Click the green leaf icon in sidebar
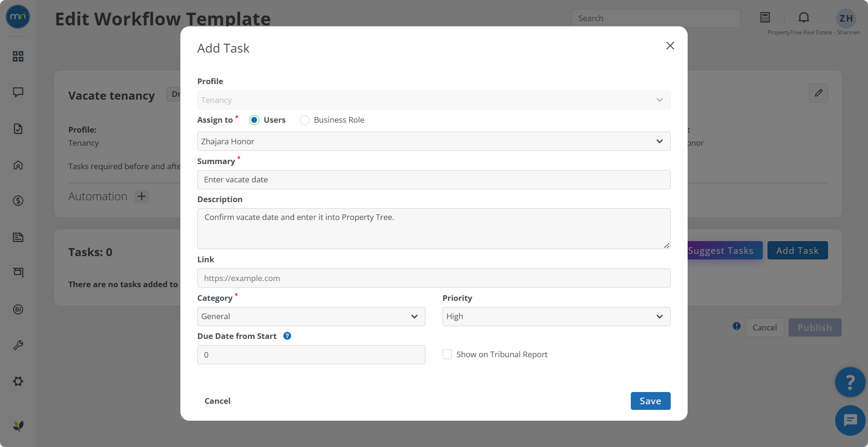868x447 pixels. pyautogui.click(x=18, y=426)
